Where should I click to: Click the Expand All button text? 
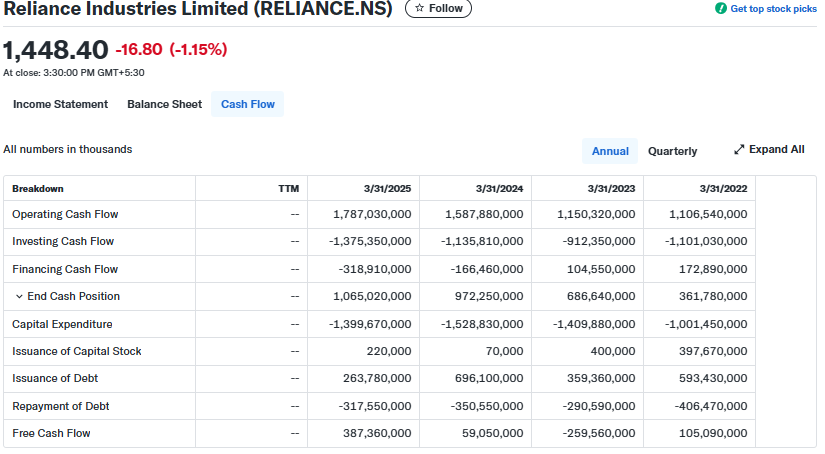tap(776, 150)
